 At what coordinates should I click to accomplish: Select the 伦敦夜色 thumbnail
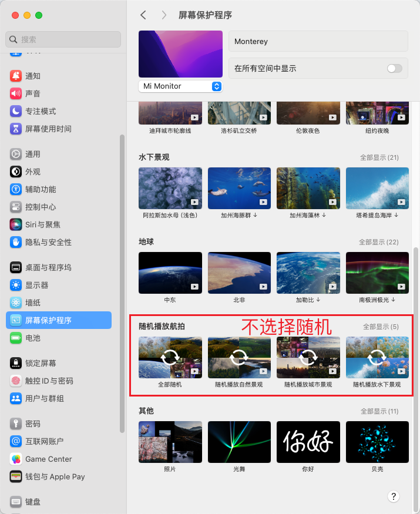[x=308, y=113]
